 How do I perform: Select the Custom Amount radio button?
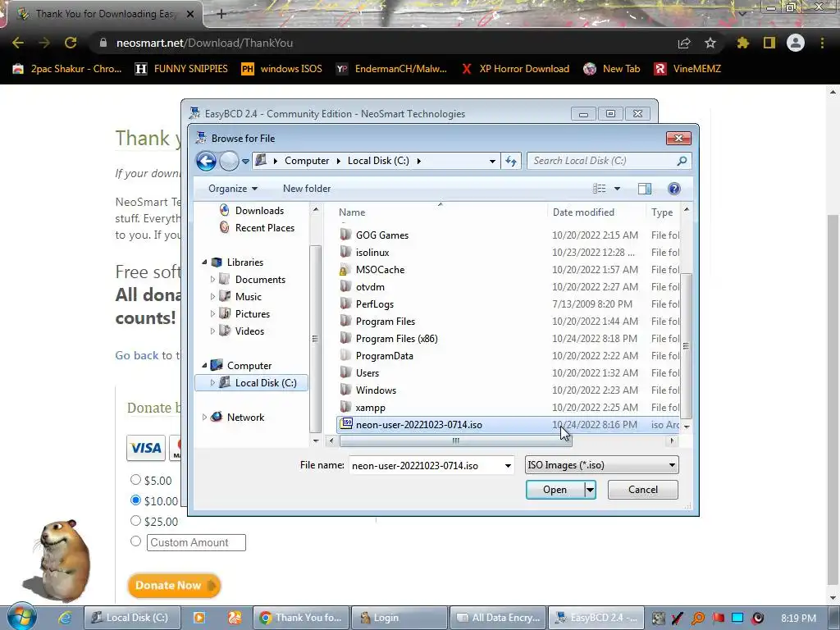click(135, 541)
